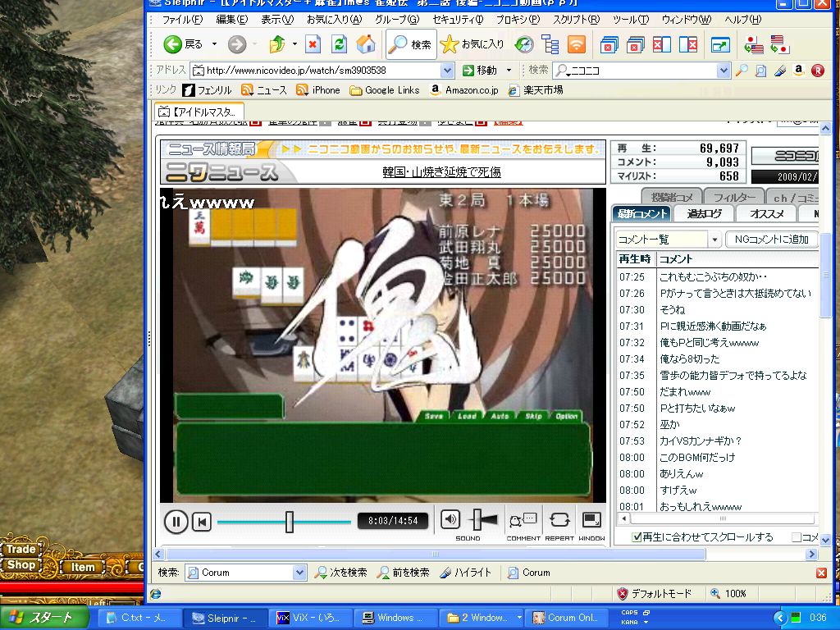
Task: Expand the ニコニコ search box dropdown
Action: [x=724, y=71]
